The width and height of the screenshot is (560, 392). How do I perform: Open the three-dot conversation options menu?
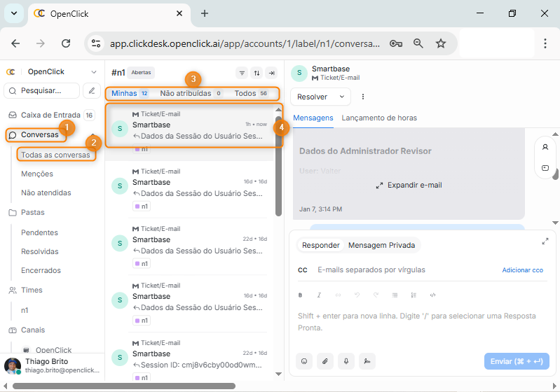point(363,97)
